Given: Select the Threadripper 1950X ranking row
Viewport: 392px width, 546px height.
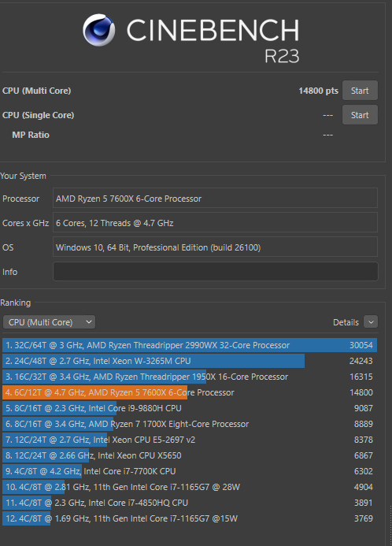Looking at the screenshot, I should [190, 377].
